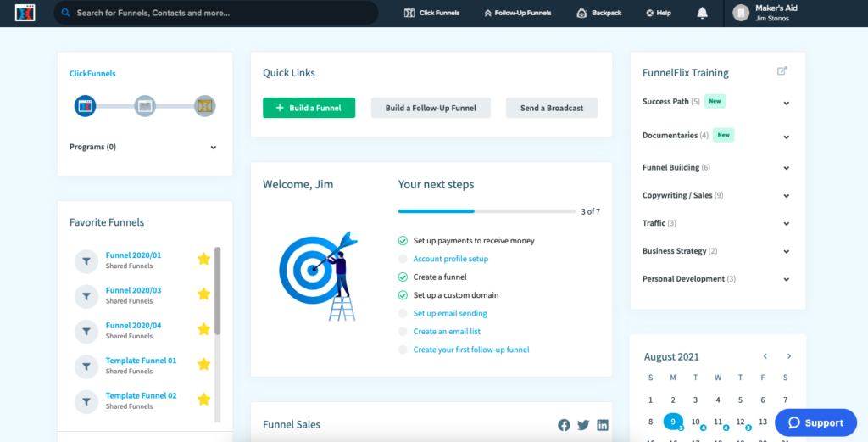Click funnel icon beside Template Funnel 02

pos(86,401)
